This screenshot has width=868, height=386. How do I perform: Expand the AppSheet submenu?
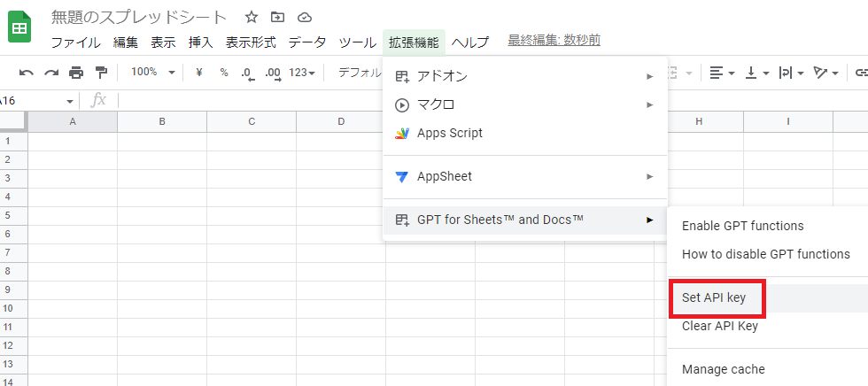pyautogui.click(x=524, y=177)
